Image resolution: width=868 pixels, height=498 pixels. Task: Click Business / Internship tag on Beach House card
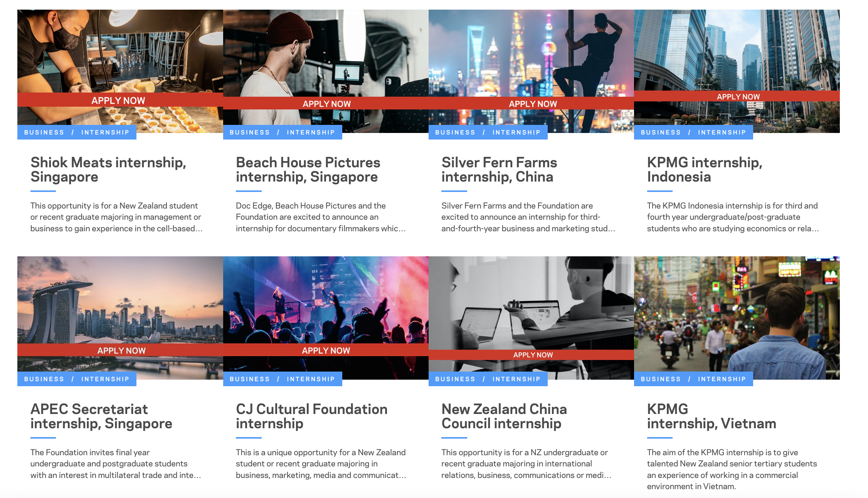tap(283, 132)
